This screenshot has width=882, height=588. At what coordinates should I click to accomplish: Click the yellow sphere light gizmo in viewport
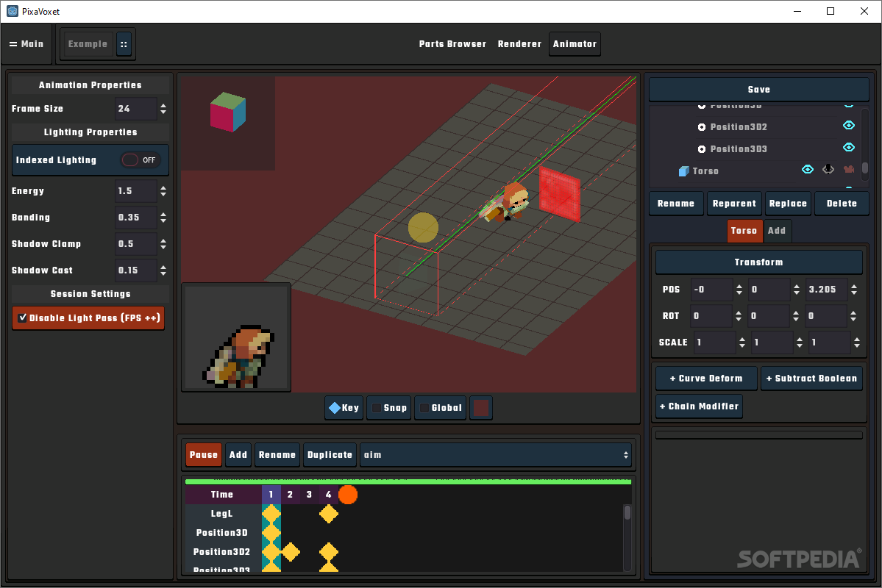pos(423,228)
